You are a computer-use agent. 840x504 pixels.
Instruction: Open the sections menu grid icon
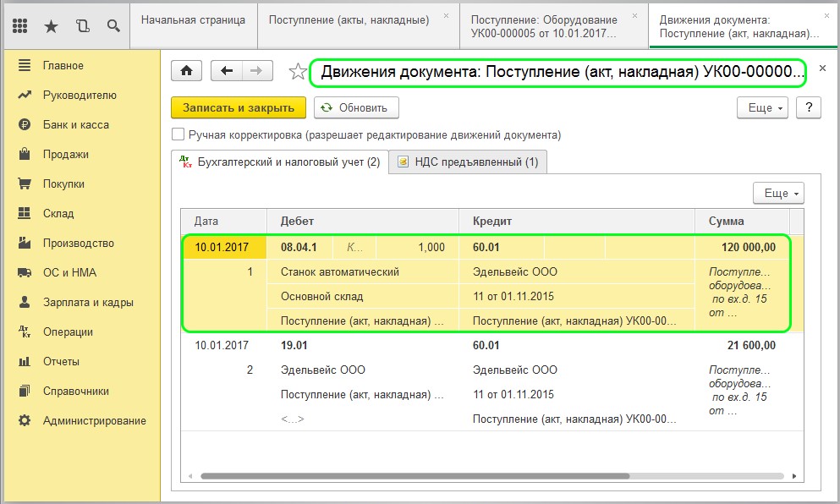click(x=19, y=25)
